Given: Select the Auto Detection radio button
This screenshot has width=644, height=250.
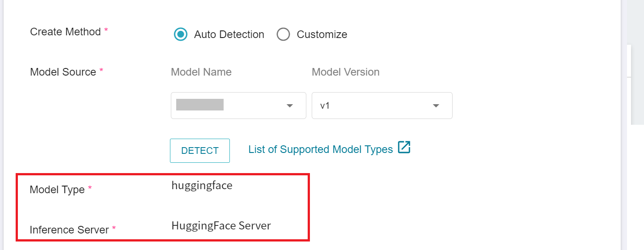Looking at the screenshot, I should (x=181, y=34).
